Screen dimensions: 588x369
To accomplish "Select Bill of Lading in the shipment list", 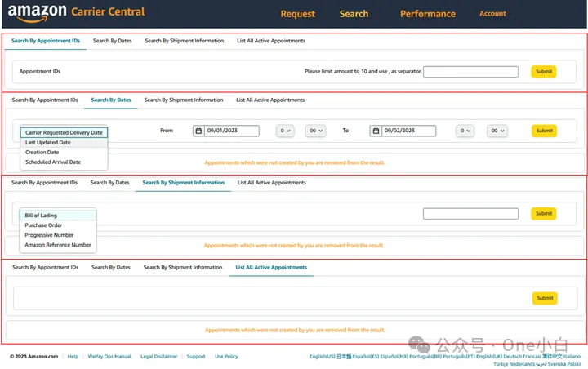I will click(58, 216).
